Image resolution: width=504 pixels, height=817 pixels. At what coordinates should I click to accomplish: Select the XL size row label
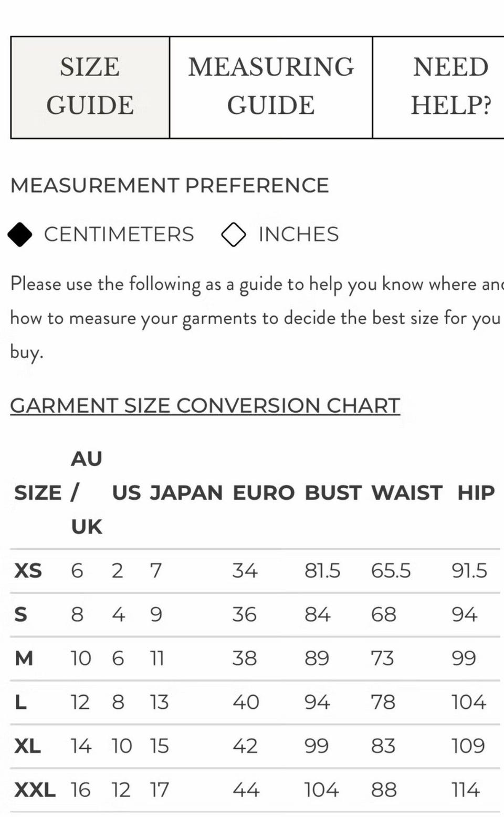pos(27,746)
